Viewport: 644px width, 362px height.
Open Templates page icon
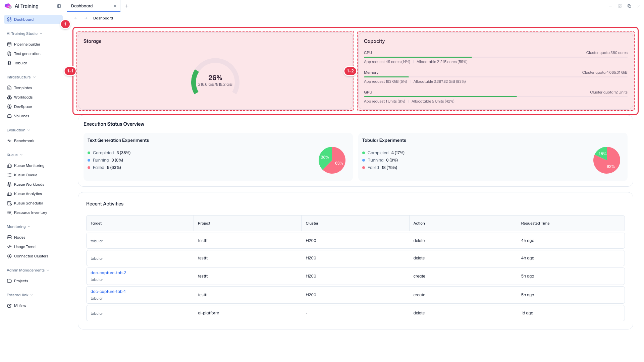pos(9,88)
